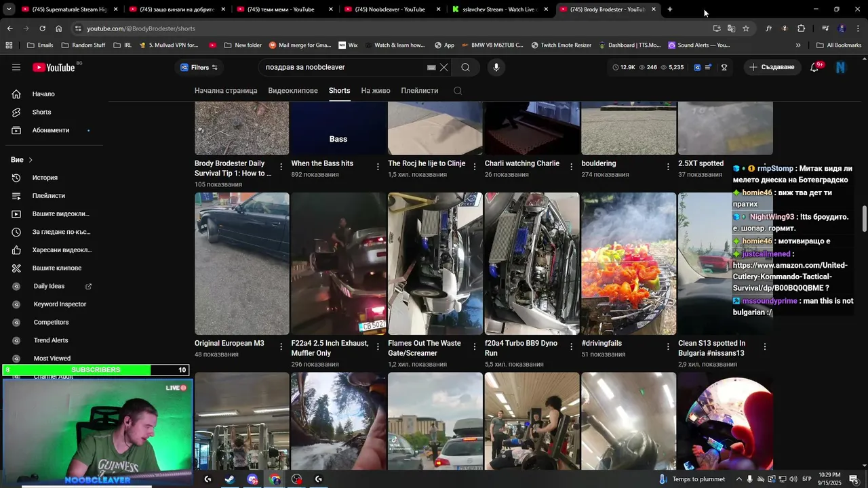868x488 pixels.
Task: Click the address bar URL
Action: 141,28
